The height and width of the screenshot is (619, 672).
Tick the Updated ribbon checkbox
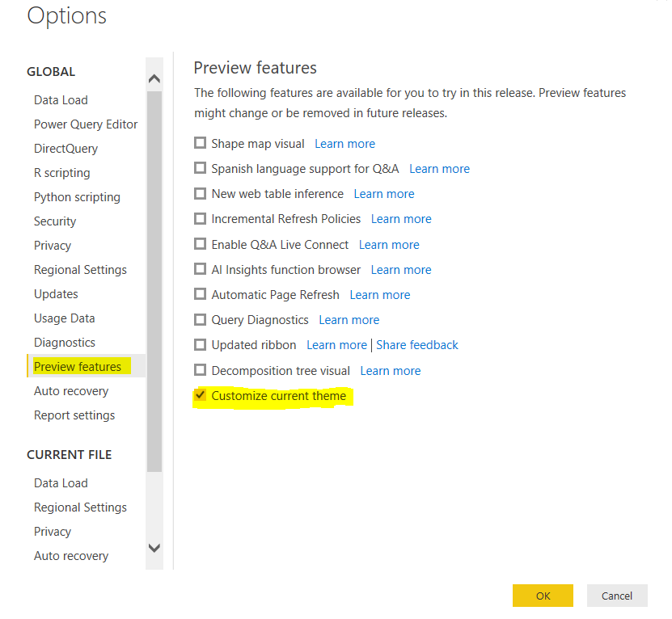pos(201,345)
